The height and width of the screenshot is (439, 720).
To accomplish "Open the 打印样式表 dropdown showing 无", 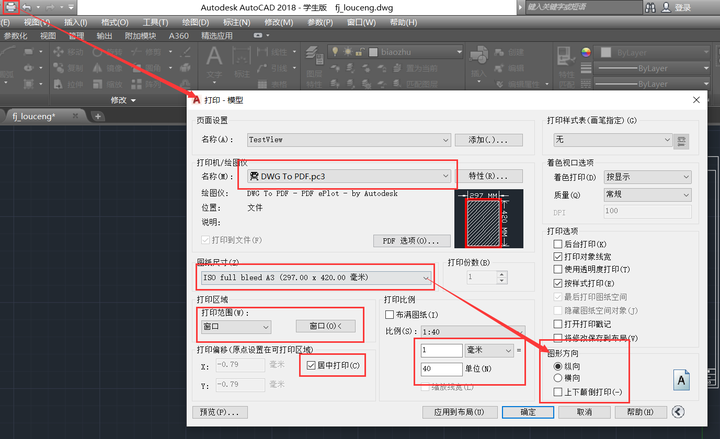I will tap(613, 140).
